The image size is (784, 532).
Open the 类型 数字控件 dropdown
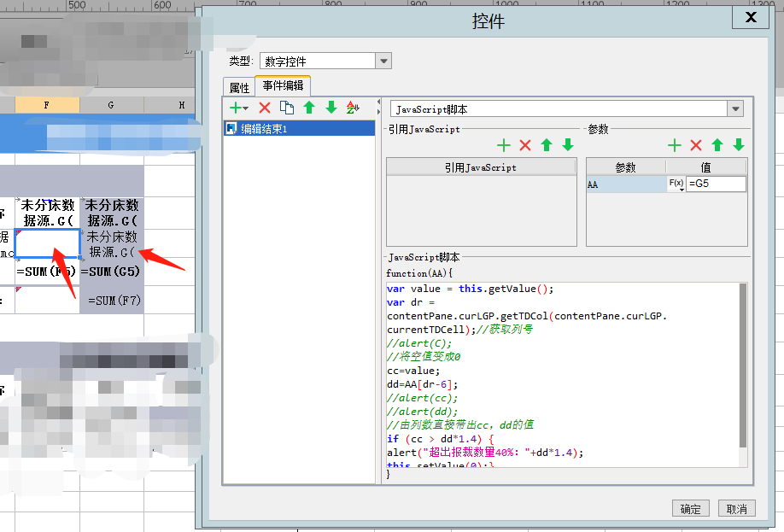coord(383,61)
